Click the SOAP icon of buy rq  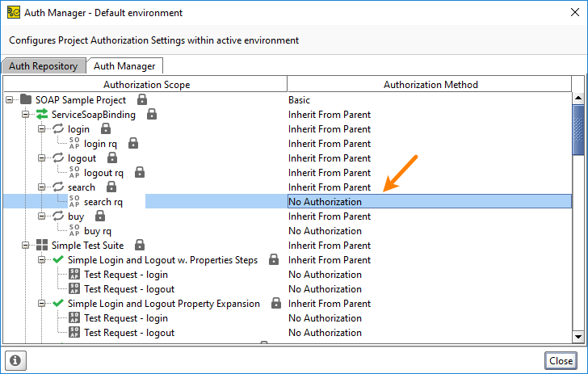74,230
